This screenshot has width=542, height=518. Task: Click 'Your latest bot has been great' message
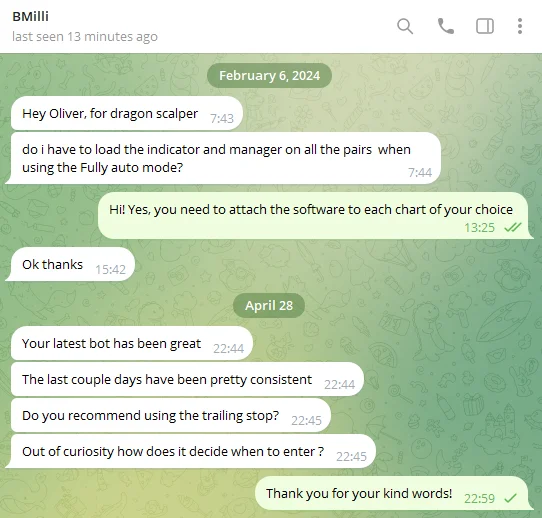click(x=132, y=343)
